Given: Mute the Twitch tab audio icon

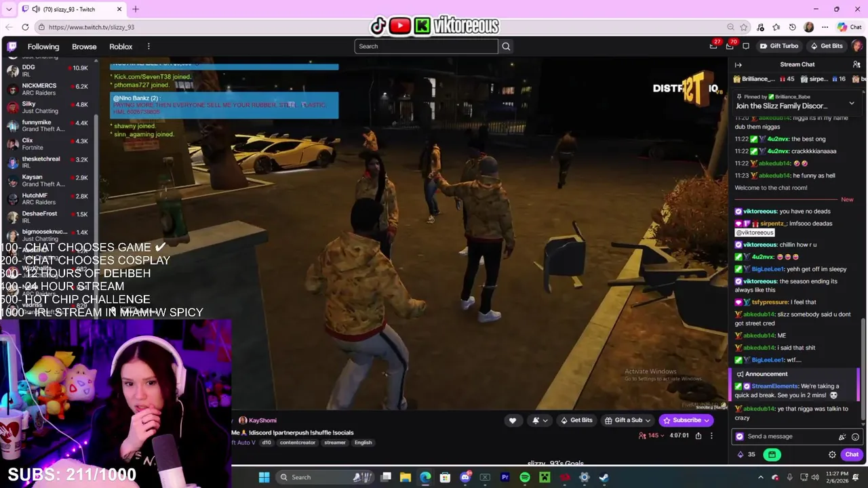Looking at the screenshot, I should pyautogui.click(x=35, y=9).
